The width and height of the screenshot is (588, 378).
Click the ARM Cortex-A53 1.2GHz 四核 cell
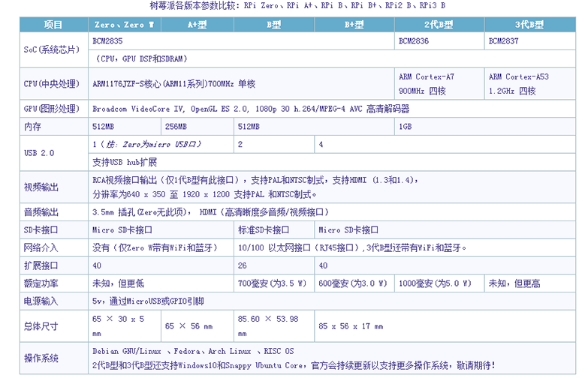(530, 83)
